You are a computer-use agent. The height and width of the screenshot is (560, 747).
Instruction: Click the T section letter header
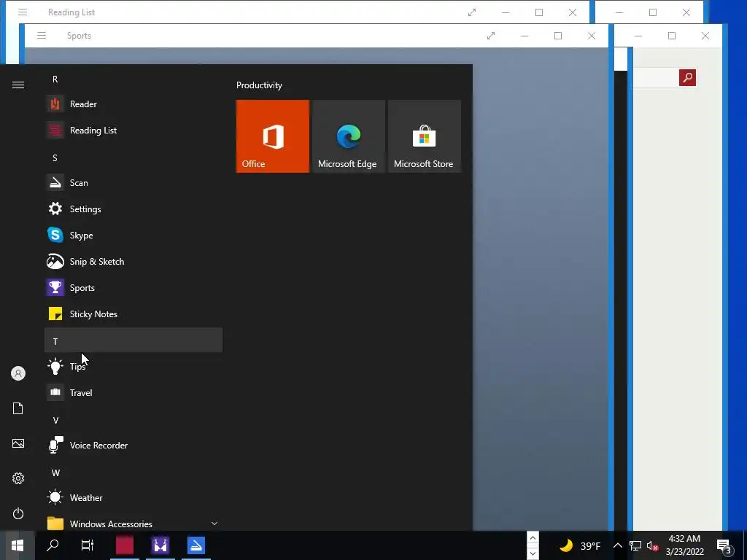click(133, 340)
